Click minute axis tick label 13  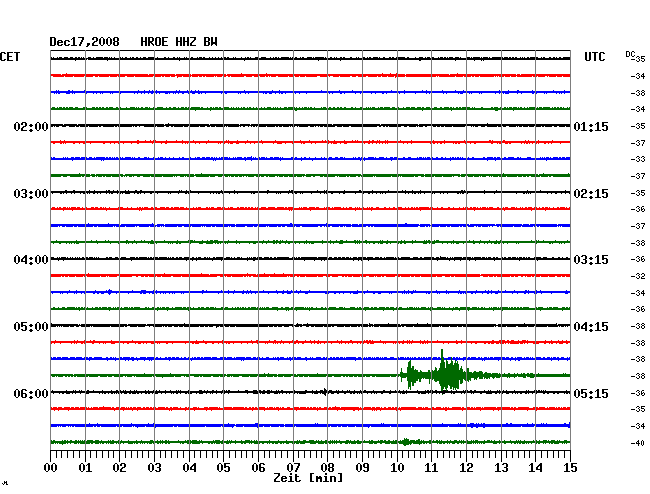point(501,467)
